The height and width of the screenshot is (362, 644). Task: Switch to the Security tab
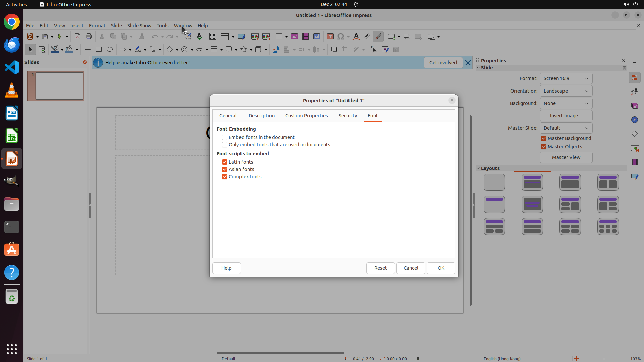point(347,116)
